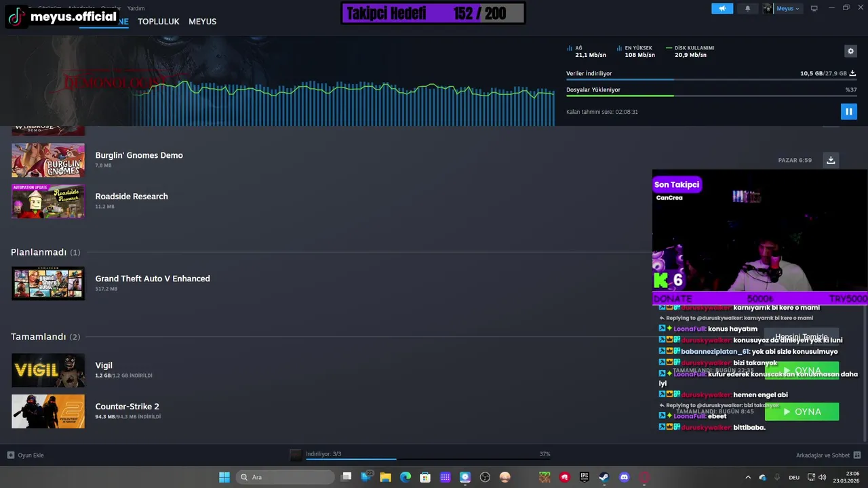Click the taskbar Ara search box
This screenshot has height=488, width=868.
coord(285,477)
